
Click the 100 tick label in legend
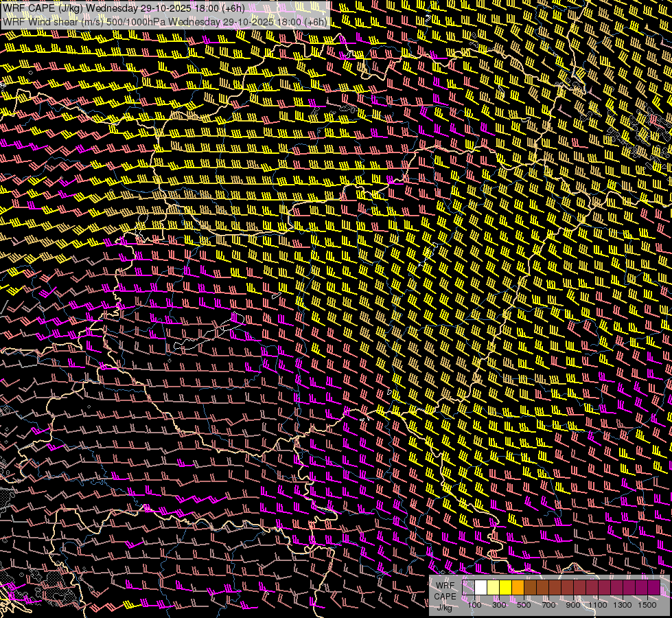pyautogui.click(x=474, y=605)
